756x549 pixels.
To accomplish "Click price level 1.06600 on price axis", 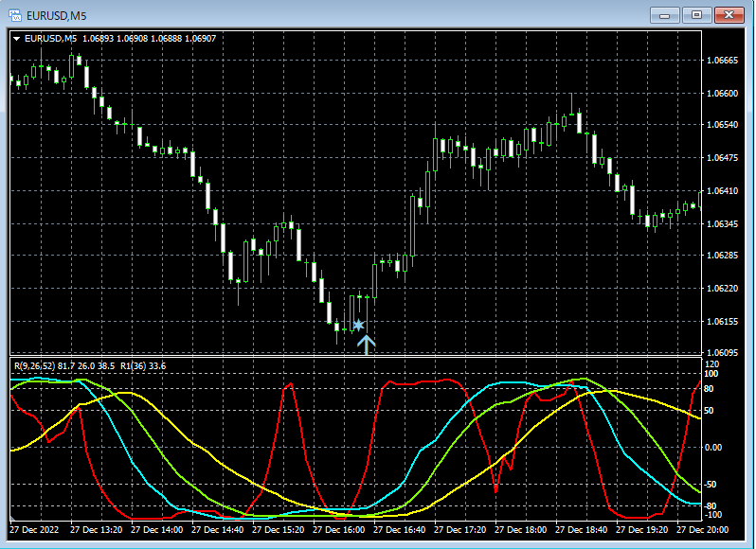I will click(x=722, y=94).
